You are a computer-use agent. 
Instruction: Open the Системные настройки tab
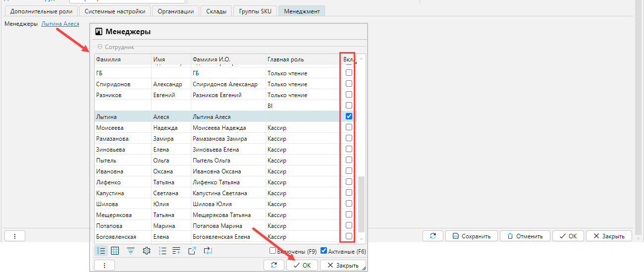115,11
